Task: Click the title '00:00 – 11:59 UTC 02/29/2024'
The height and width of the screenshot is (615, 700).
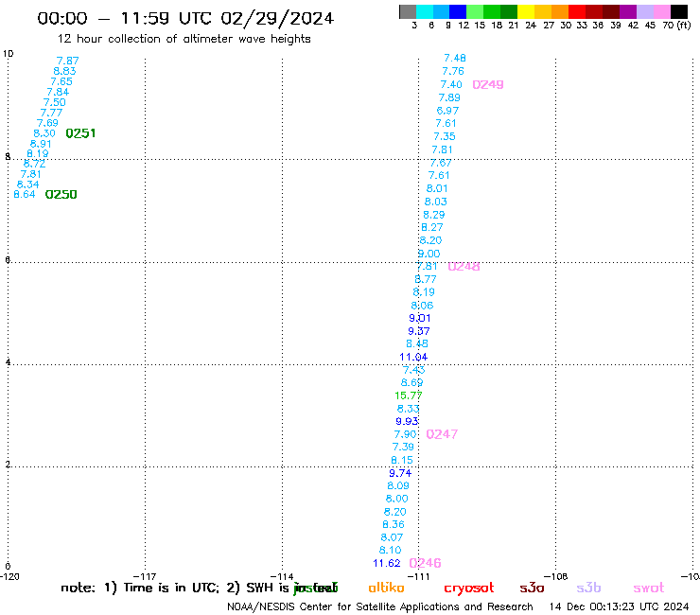Action: click(185, 18)
